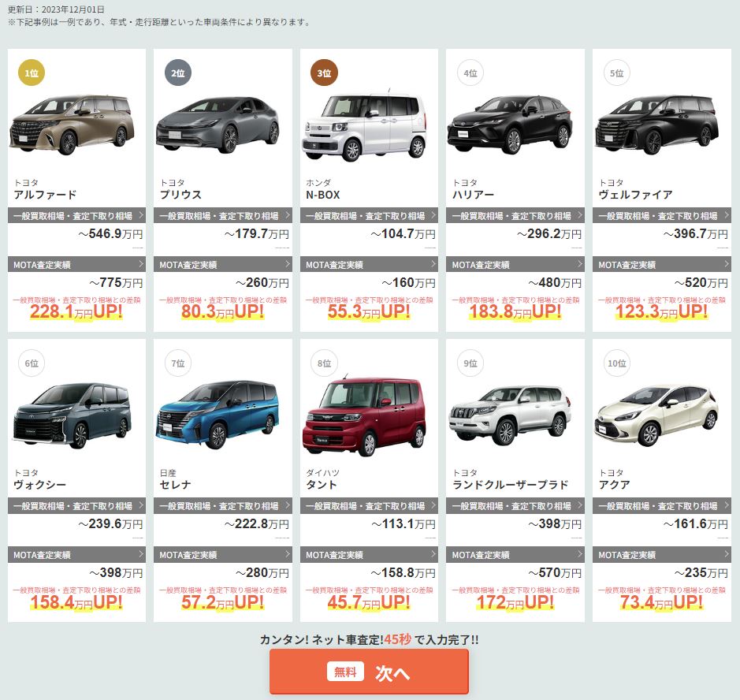Open アクア MOTA査定実績 chevron
740x700 pixels.
[x=726, y=554]
